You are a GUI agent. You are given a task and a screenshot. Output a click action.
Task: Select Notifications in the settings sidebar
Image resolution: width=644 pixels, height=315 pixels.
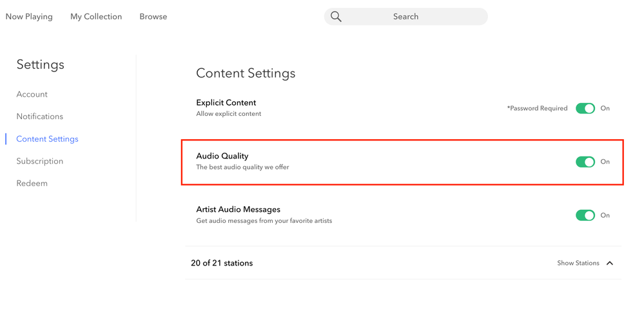click(40, 117)
